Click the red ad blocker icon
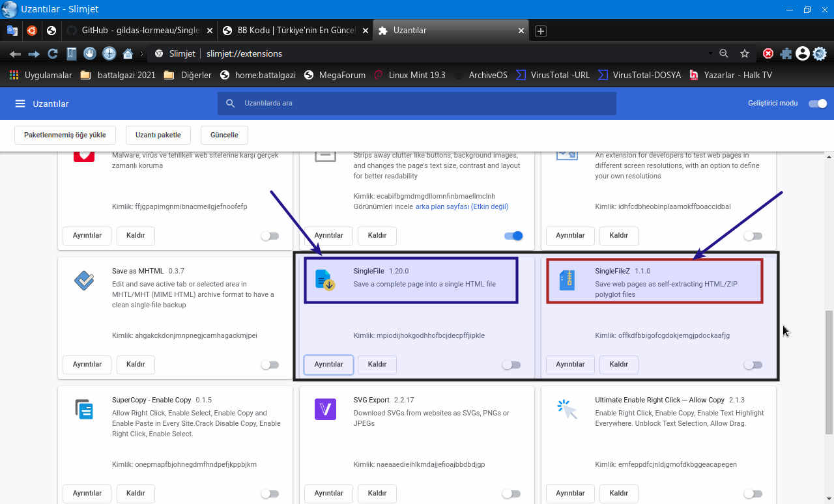This screenshot has width=834, height=504. tap(769, 53)
